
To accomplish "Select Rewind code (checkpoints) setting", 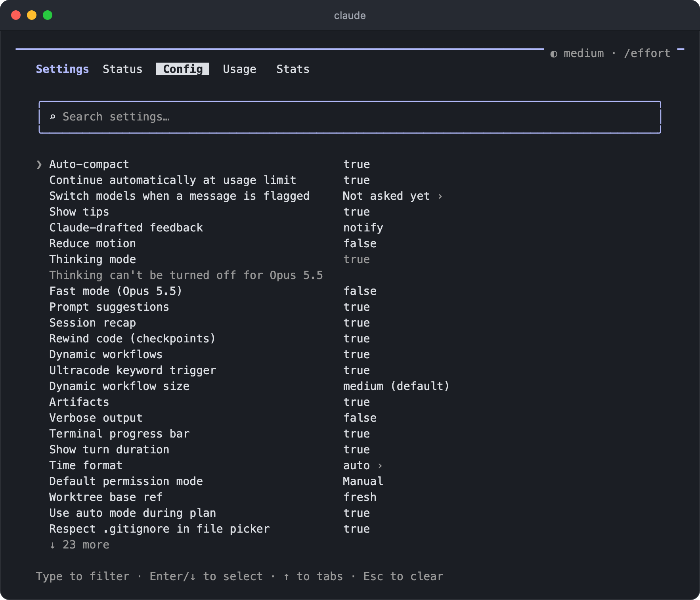I will pyautogui.click(x=132, y=339).
